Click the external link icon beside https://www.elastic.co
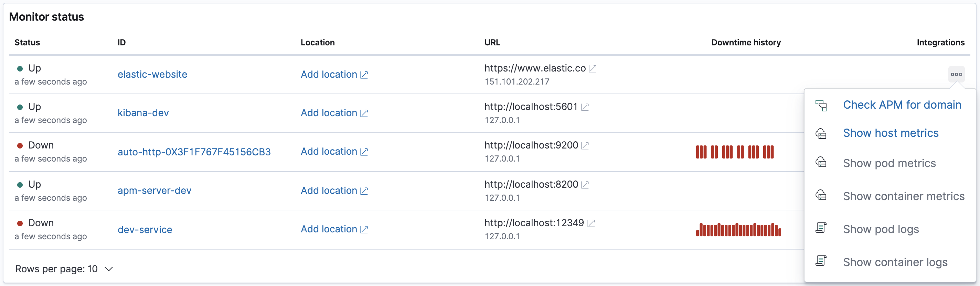 (x=592, y=68)
